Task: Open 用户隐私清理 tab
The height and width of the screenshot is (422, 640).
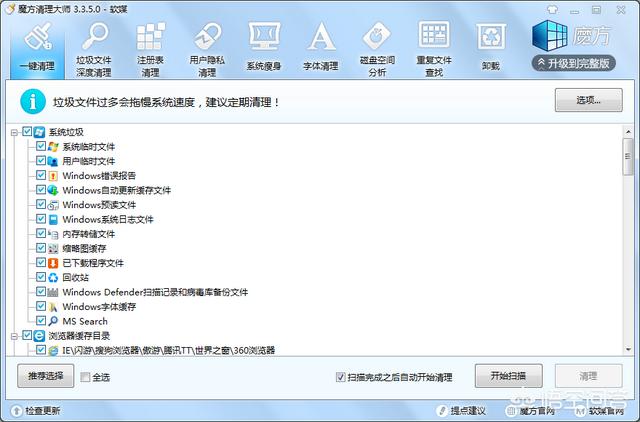Action: [207, 49]
